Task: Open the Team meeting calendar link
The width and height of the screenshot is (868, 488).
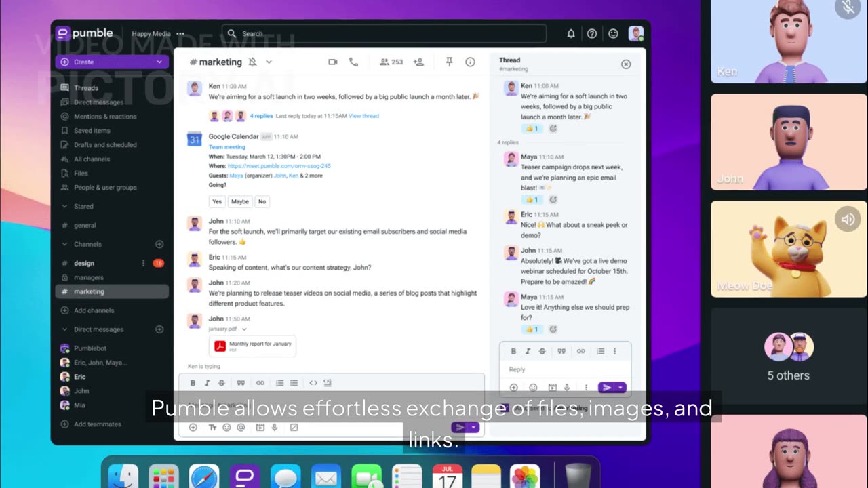Action: tap(226, 147)
